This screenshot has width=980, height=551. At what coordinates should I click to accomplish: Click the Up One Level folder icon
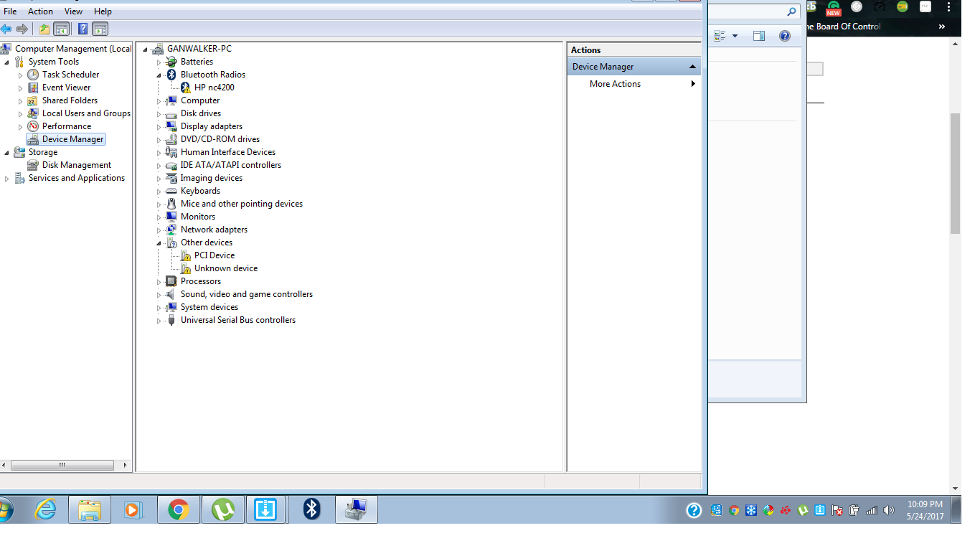click(x=44, y=29)
